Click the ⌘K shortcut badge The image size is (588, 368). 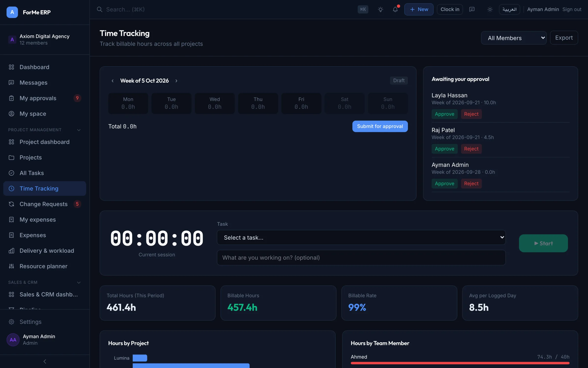(363, 9)
